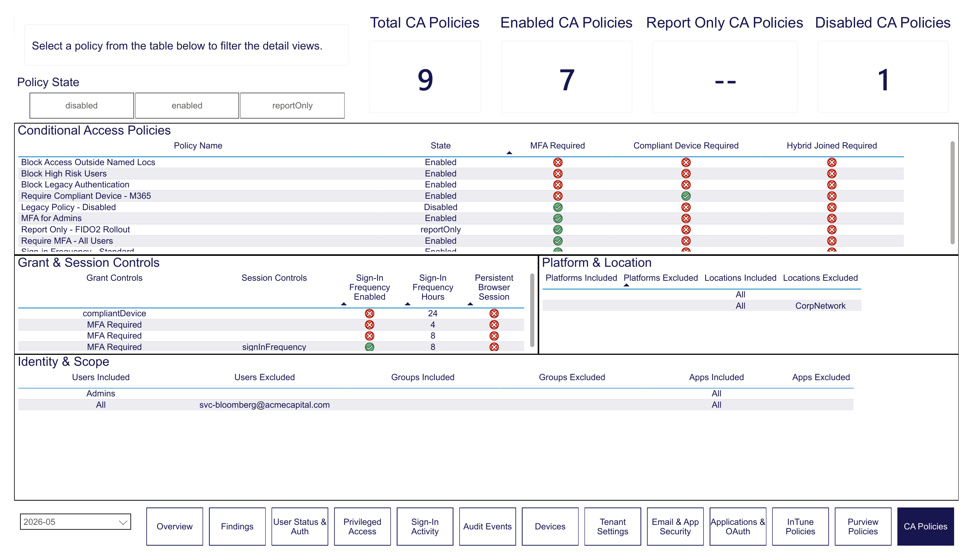Switch to Audit Events tab

[487, 526]
